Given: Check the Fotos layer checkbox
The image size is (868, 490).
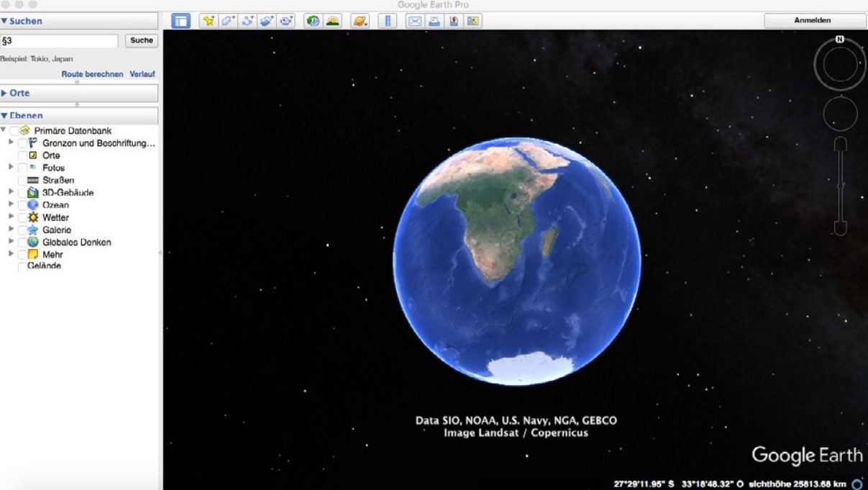Looking at the screenshot, I should pyautogui.click(x=22, y=168).
